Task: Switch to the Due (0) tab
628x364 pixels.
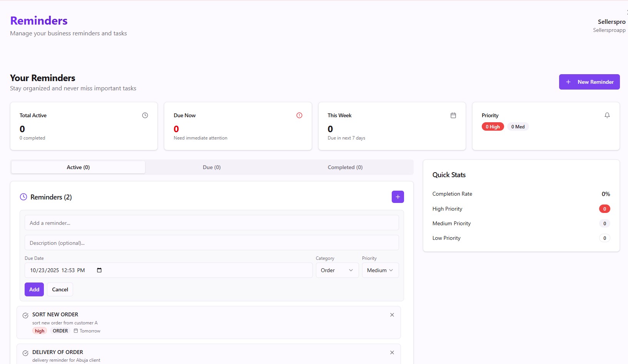Action: point(212,167)
